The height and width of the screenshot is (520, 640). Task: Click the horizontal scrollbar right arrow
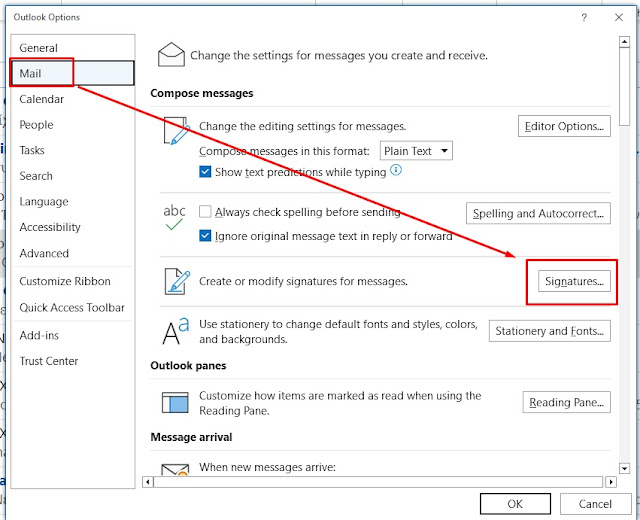(611, 482)
